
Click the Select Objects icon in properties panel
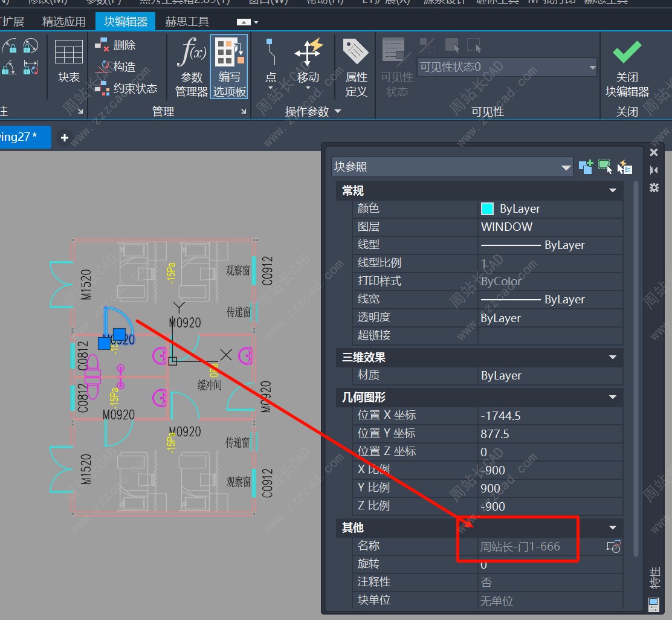click(x=605, y=167)
